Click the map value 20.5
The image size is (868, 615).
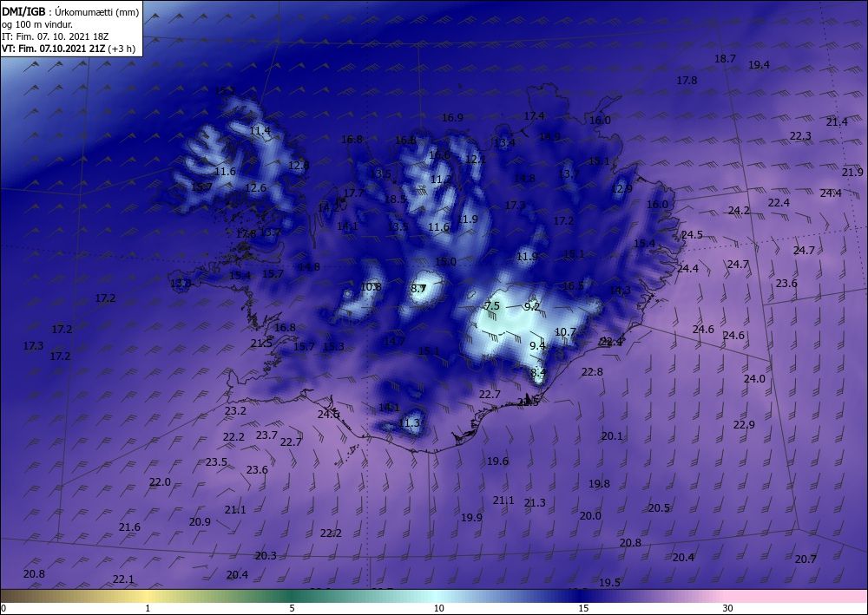(660, 508)
